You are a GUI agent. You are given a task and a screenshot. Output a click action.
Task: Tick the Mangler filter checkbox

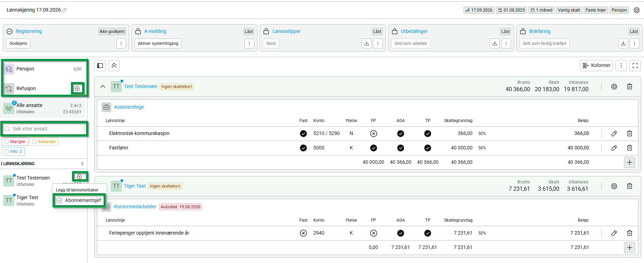coord(7,142)
